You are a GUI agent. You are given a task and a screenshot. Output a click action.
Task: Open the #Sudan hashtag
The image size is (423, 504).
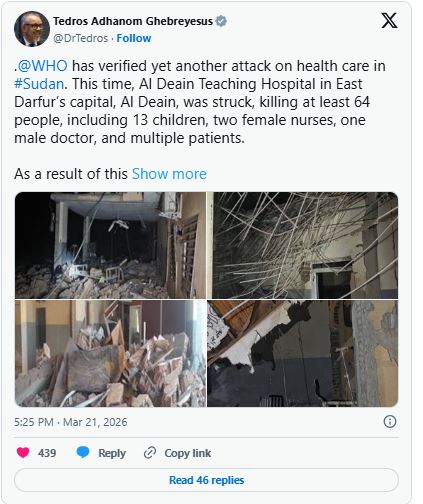tap(39, 84)
